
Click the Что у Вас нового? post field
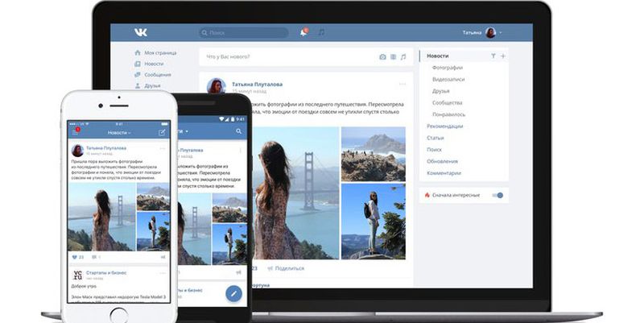[x=306, y=57]
